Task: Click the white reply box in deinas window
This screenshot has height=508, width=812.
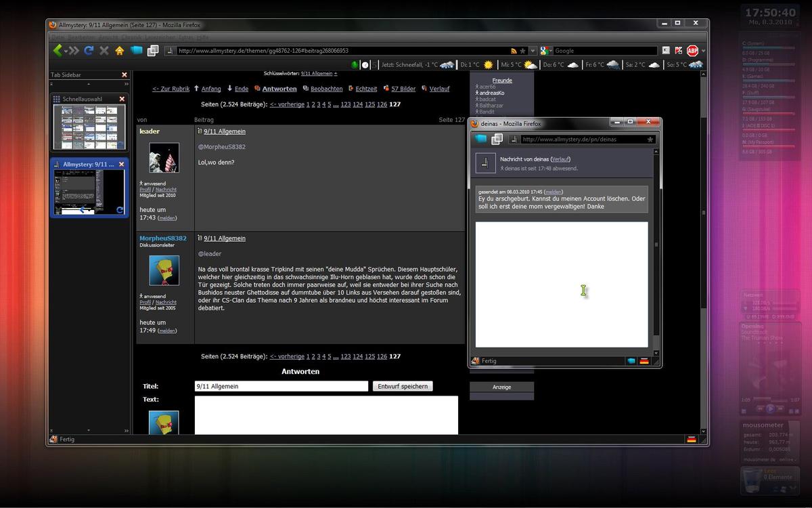Action: tap(562, 284)
